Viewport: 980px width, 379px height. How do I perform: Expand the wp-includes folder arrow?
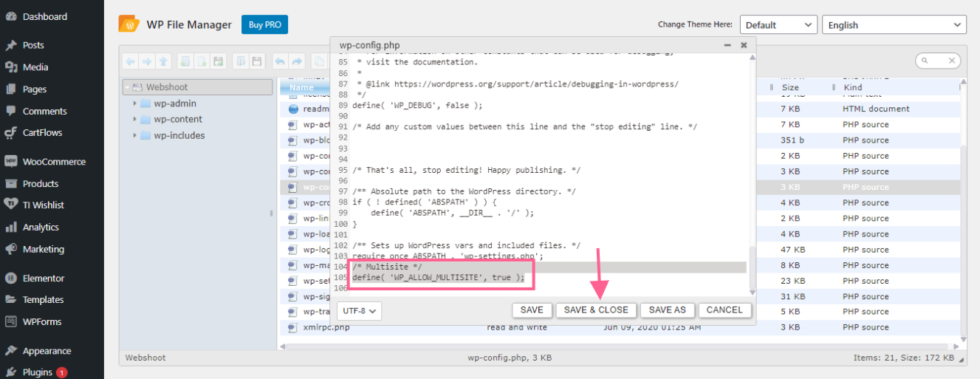(134, 135)
